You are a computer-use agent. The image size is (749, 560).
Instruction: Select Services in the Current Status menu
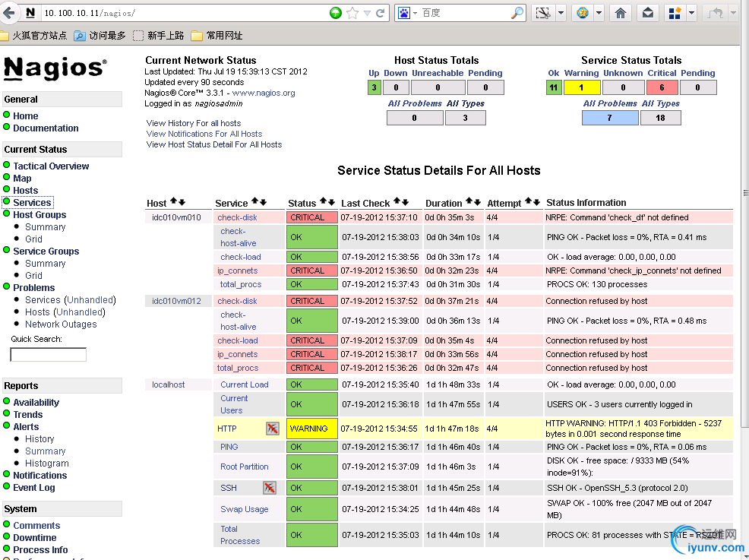32,203
